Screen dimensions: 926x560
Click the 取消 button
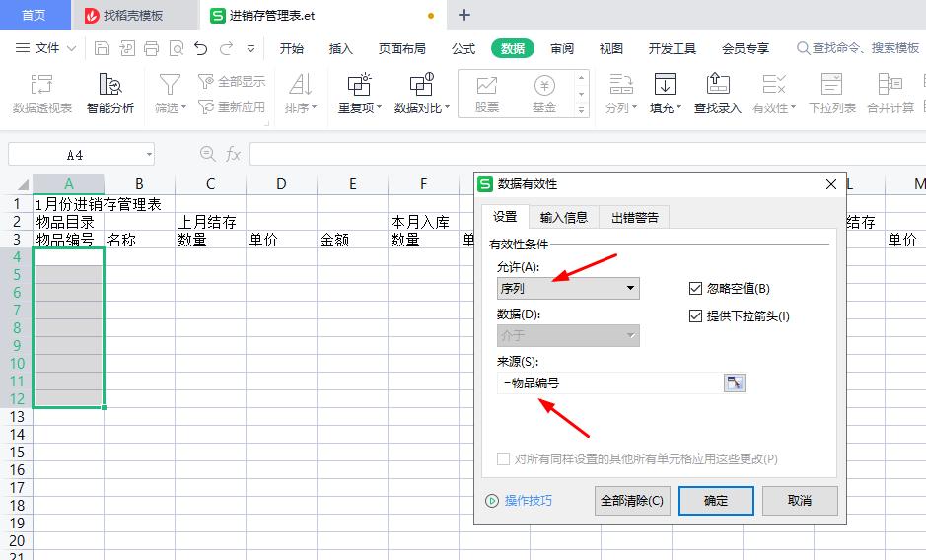[x=800, y=500]
